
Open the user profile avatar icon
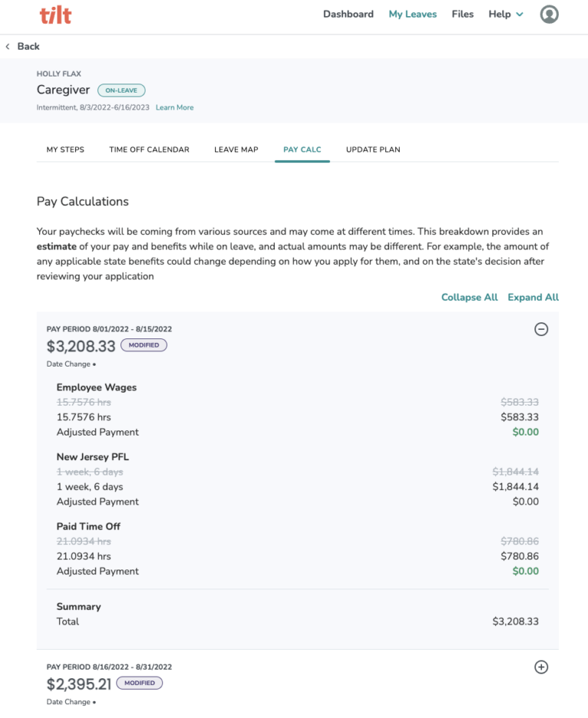(x=549, y=15)
